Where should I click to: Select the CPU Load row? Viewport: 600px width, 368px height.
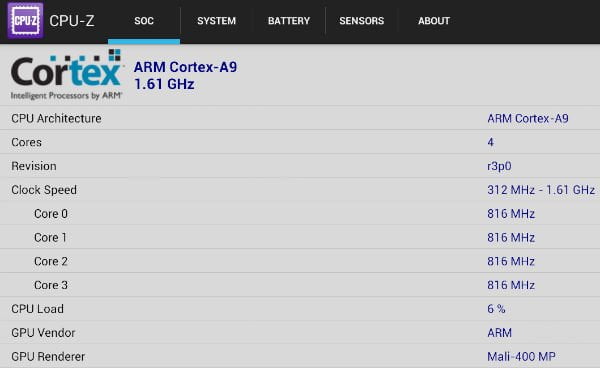coord(300,309)
